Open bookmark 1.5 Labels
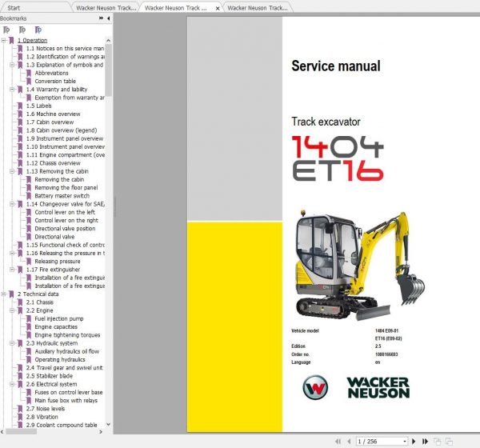The image size is (480, 448). click(38, 106)
